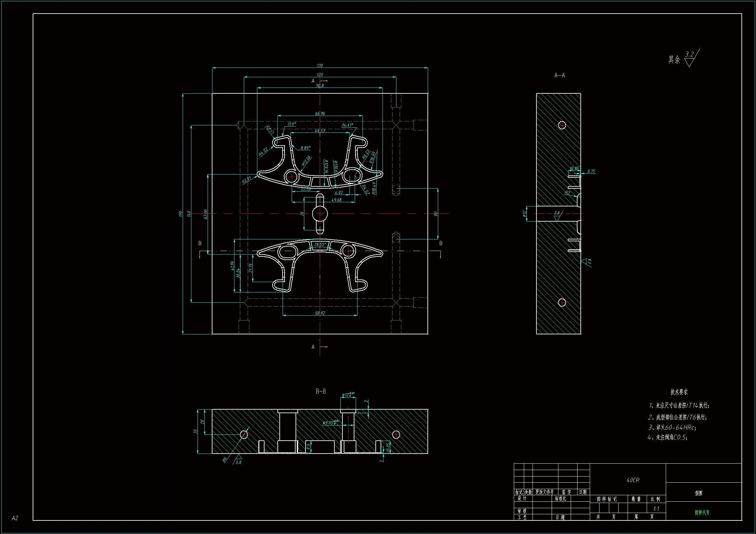Select the 型腔 part name in title block
Screen dimensions: 756x534
(x=698, y=493)
